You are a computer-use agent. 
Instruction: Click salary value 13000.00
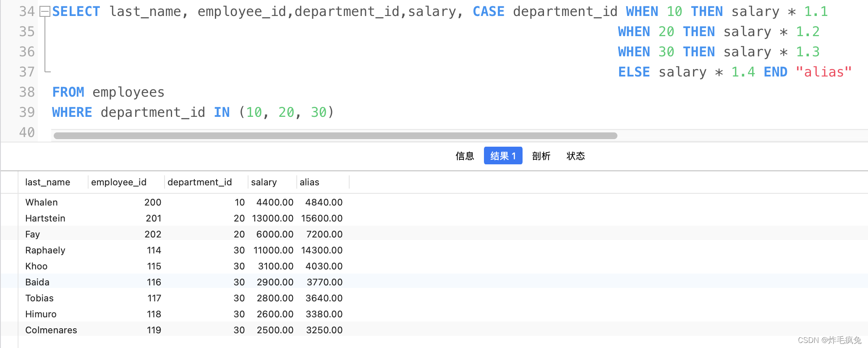click(273, 218)
